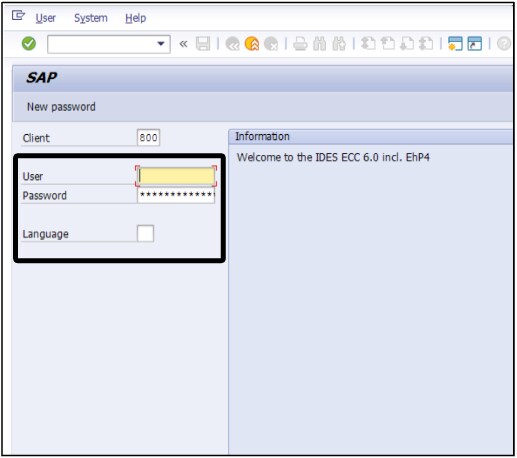Click the New password button
The image size is (517, 458).
(61, 107)
